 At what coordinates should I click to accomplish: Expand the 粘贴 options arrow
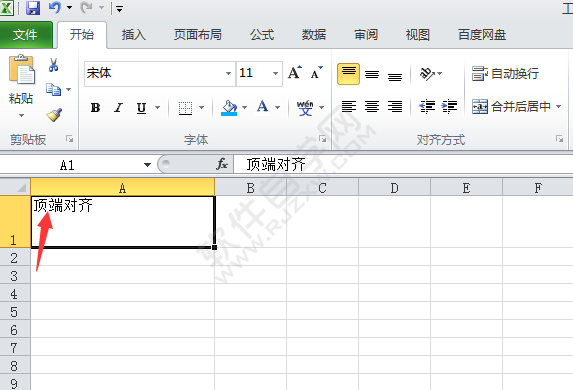tap(21, 116)
